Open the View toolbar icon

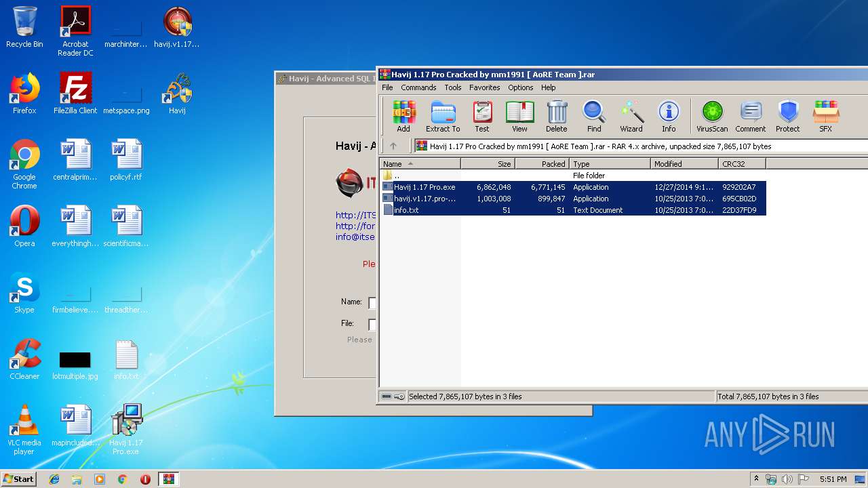pos(519,116)
